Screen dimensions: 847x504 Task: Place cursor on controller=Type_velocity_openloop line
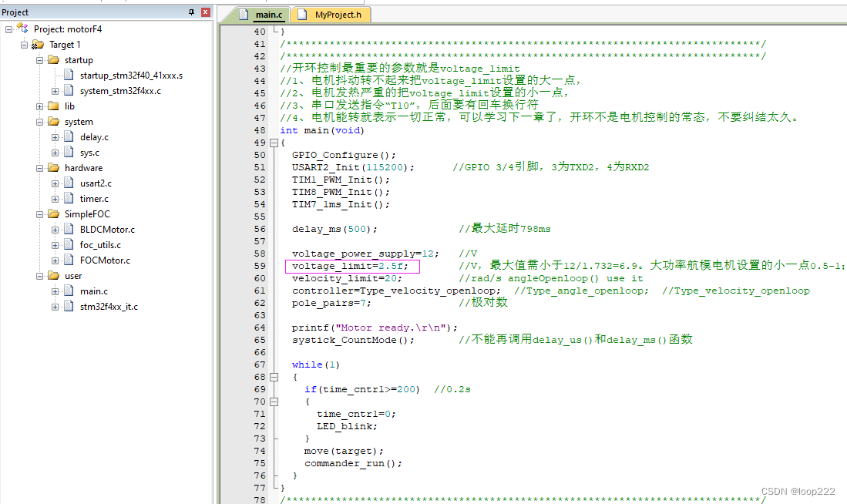396,291
